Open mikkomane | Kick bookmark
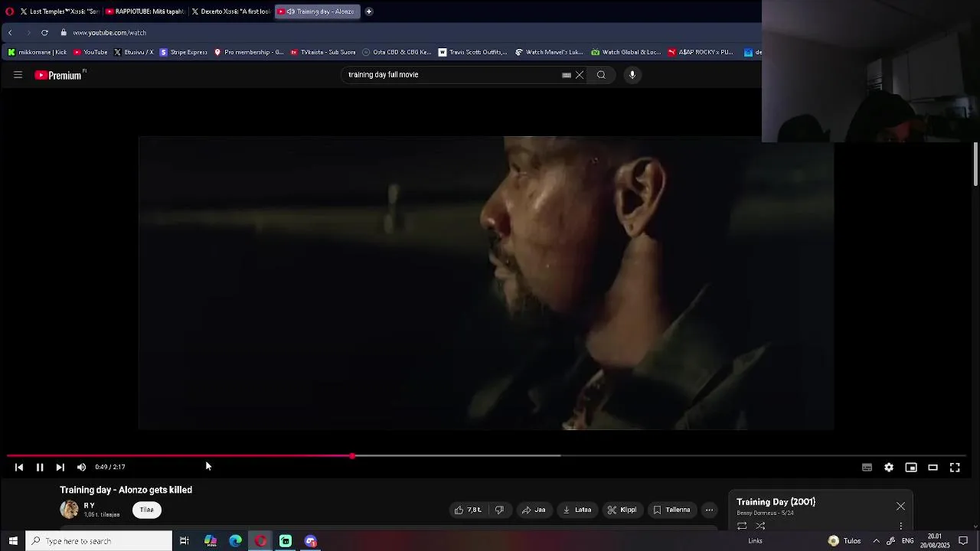The height and width of the screenshot is (551, 980). click(x=37, y=52)
